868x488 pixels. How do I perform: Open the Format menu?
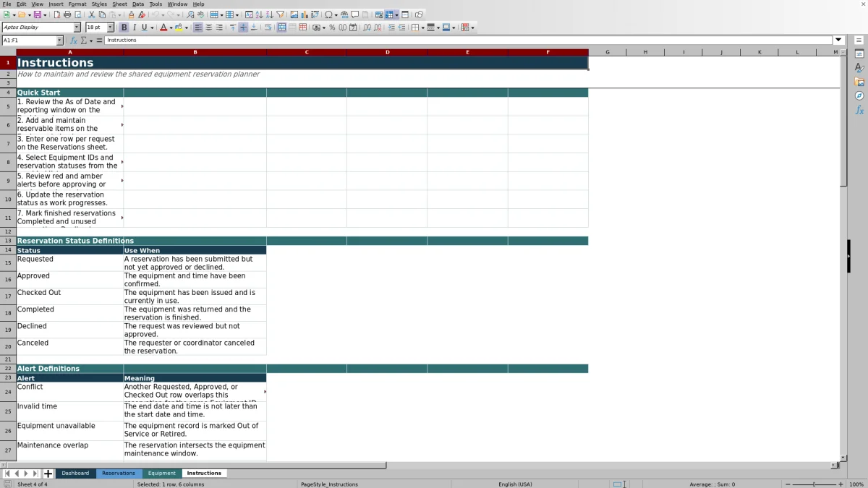(x=77, y=4)
